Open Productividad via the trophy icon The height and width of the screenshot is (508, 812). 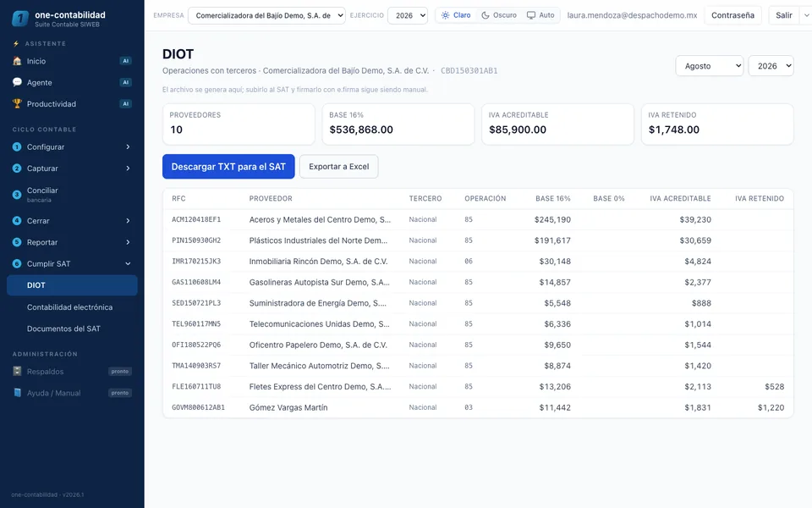tap(17, 103)
